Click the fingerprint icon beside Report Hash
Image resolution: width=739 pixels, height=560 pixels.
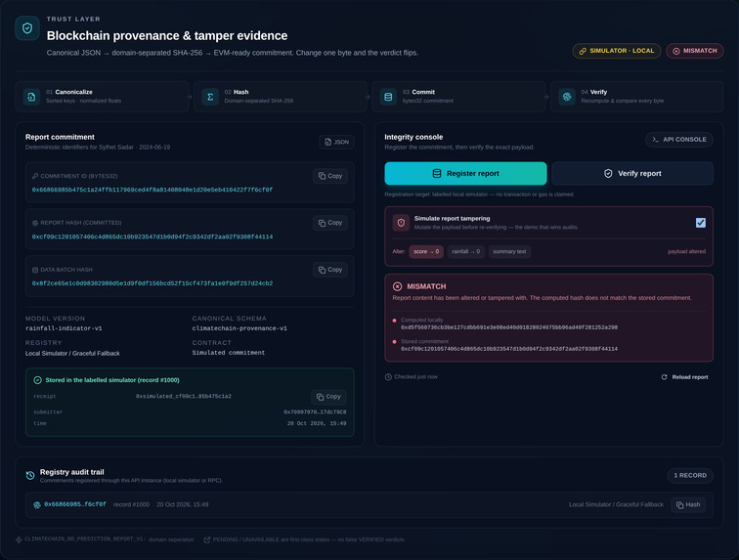click(x=35, y=223)
